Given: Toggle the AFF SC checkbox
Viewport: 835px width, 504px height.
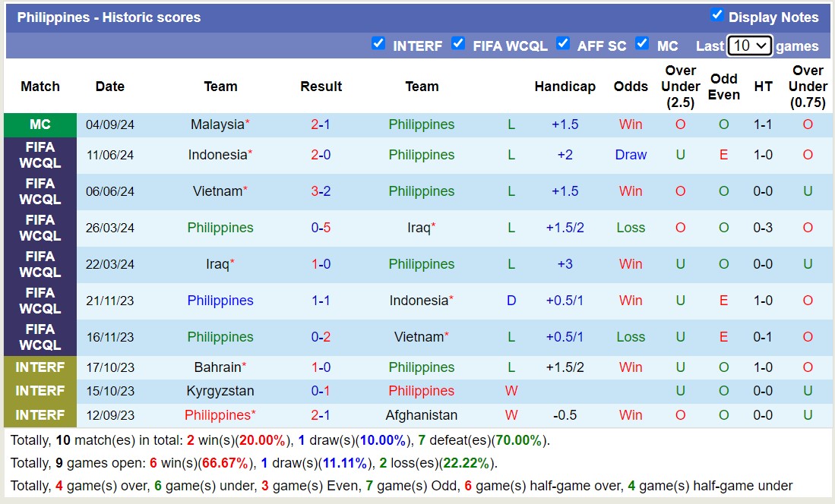Looking at the screenshot, I should pyautogui.click(x=564, y=44).
